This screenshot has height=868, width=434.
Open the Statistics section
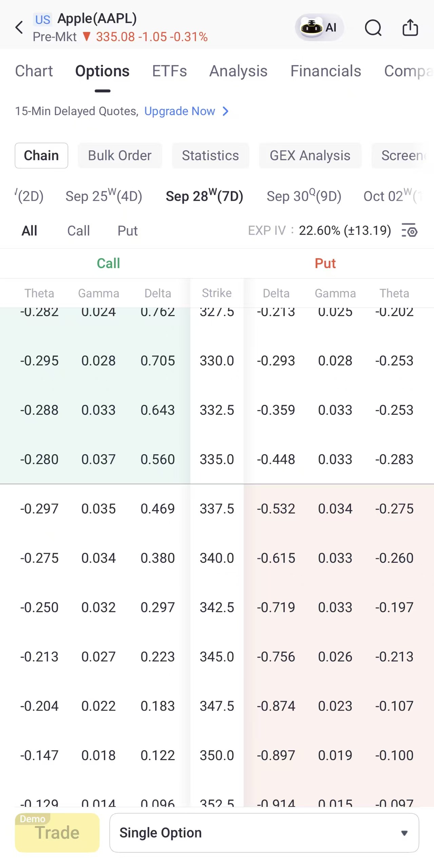tap(210, 156)
